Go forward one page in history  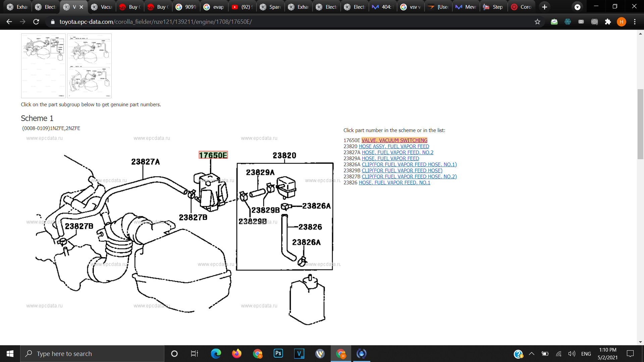22,22
